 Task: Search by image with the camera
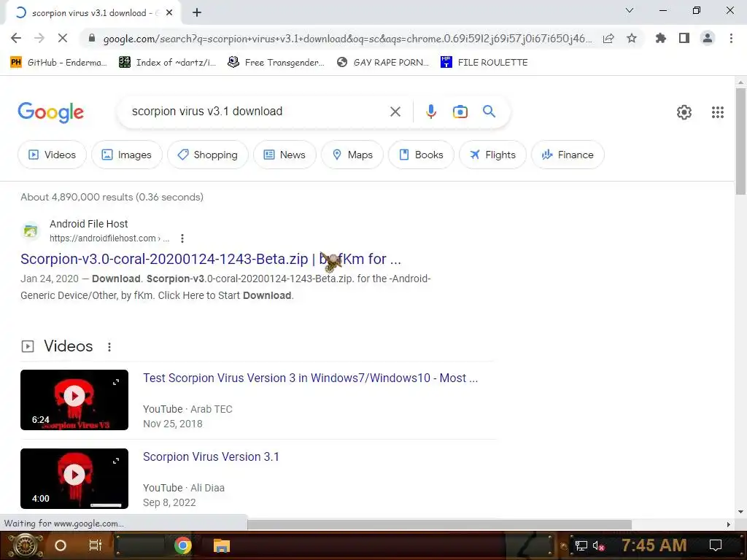[460, 112]
